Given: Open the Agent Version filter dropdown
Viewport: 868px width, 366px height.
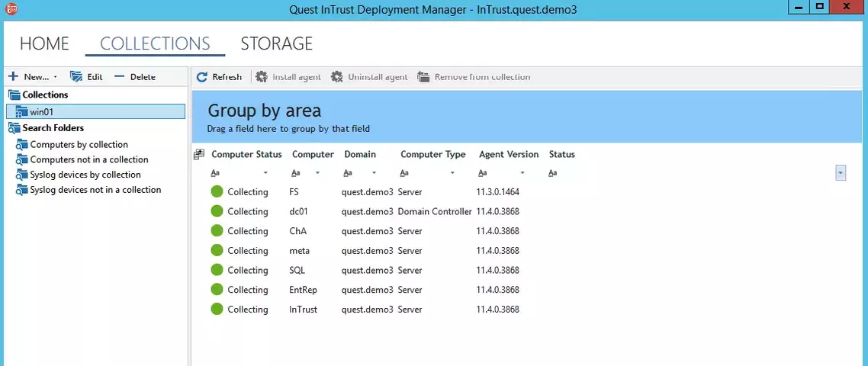Looking at the screenshot, I should tap(522, 173).
